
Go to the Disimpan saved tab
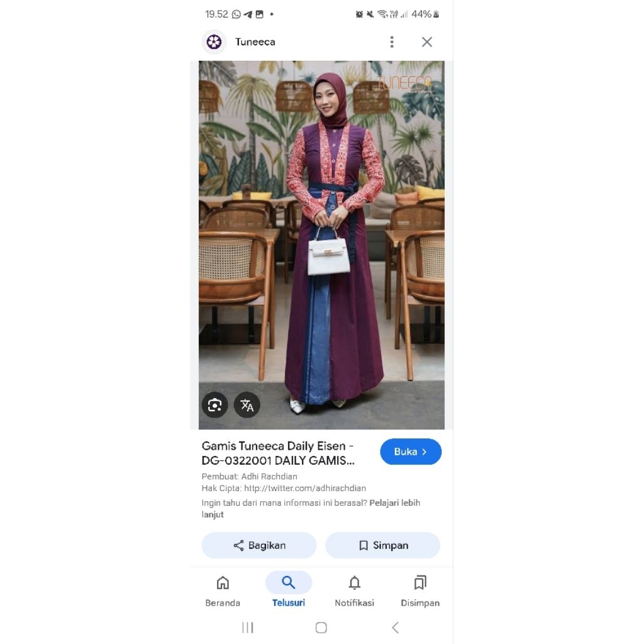419,591
